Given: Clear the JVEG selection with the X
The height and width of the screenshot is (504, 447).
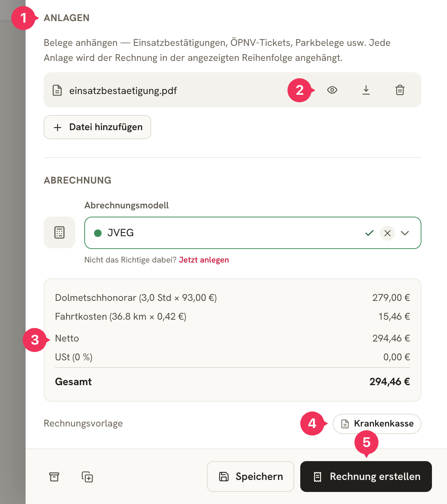Looking at the screenshot, I should (x=387, y=233).
